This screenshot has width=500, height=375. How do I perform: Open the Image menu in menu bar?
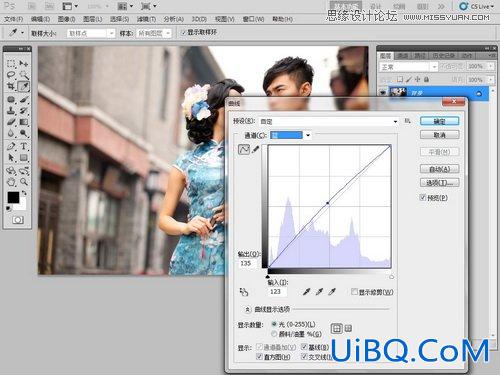click(66, 19)
